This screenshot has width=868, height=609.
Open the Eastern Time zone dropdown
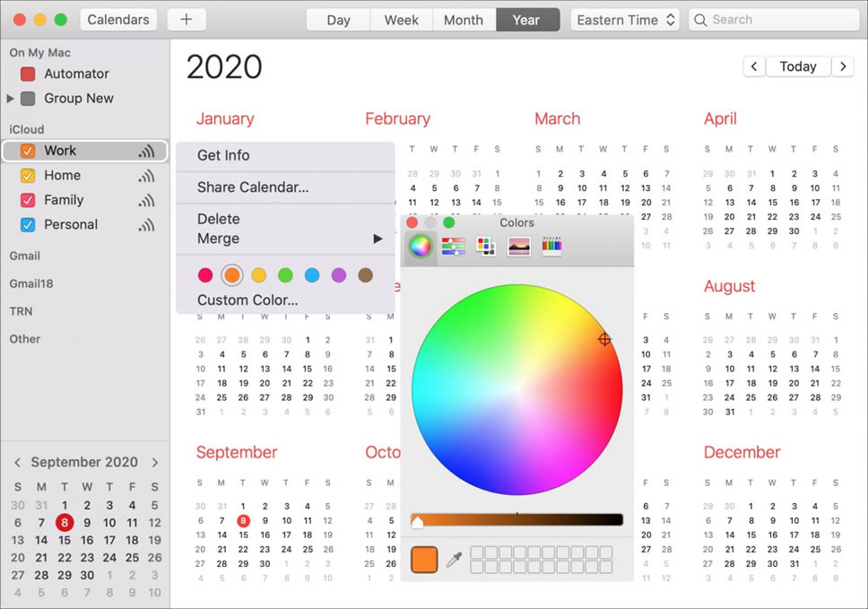(626, 20)
